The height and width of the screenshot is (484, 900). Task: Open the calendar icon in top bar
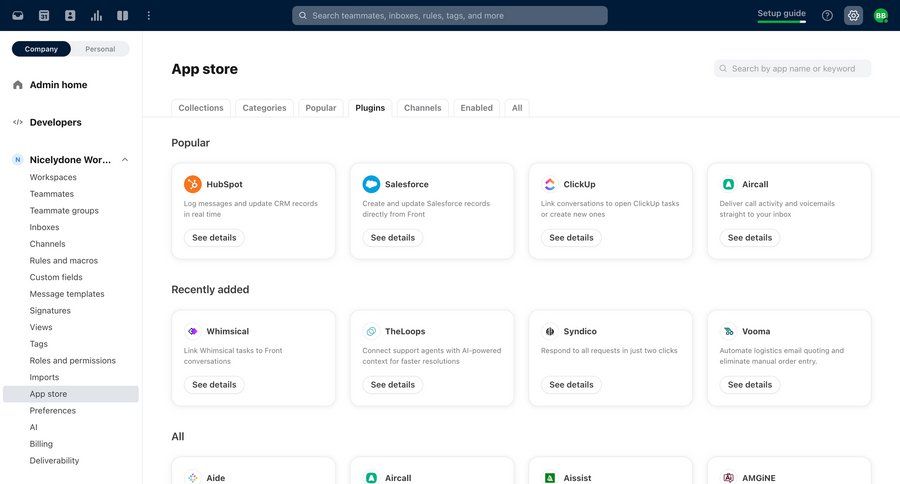click(44, 16)
